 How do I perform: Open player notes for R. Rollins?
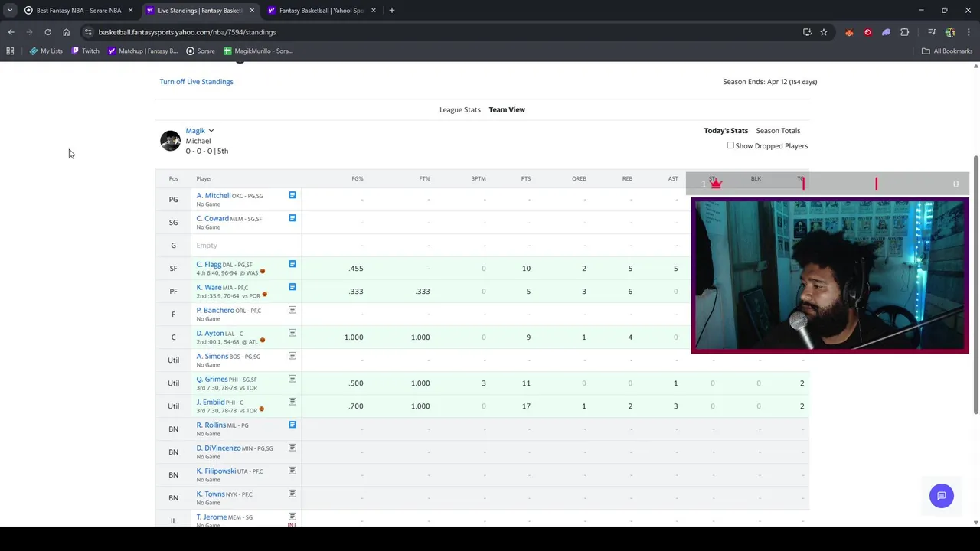[x=292, y=425]
